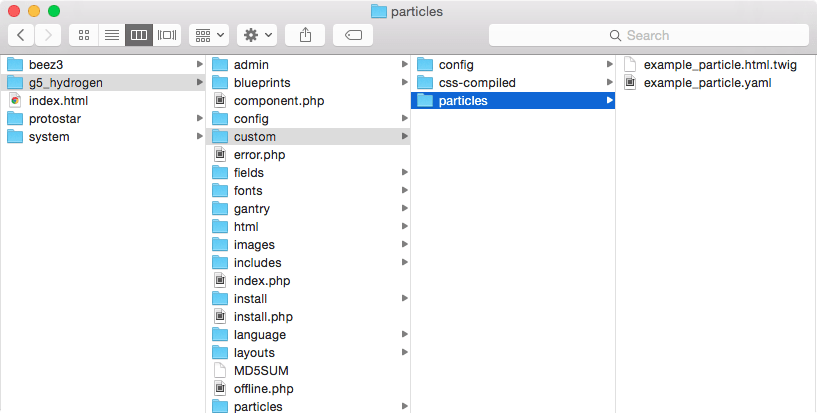Click the green zoom window button
The image size is (817, 413).
click(x=54, y=11)
